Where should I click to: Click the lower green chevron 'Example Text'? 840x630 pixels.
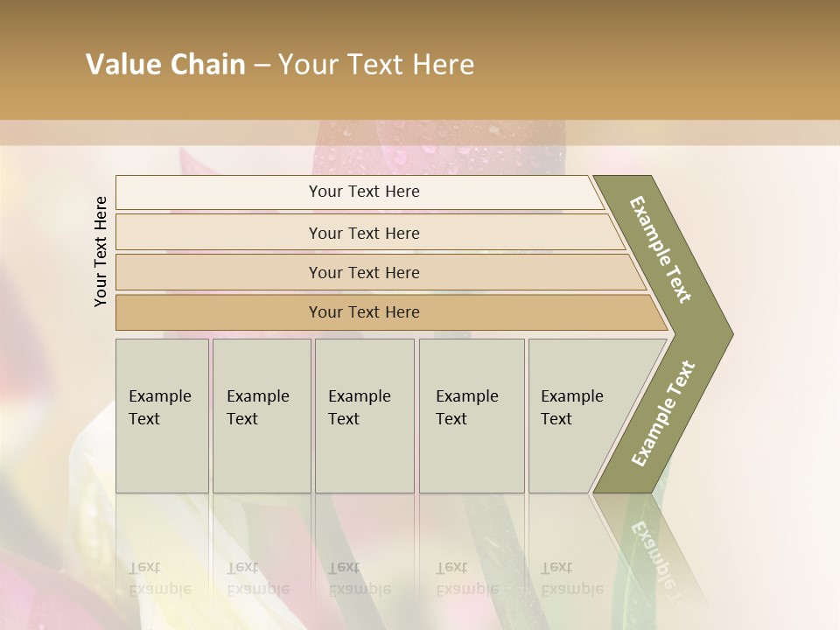(663, 413)
